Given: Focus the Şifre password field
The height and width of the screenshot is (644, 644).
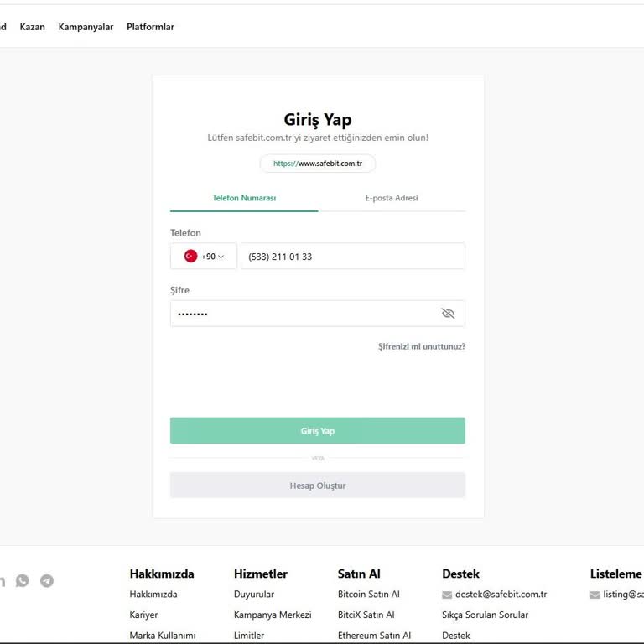Looking at the screenshot, I should point(302,314).
